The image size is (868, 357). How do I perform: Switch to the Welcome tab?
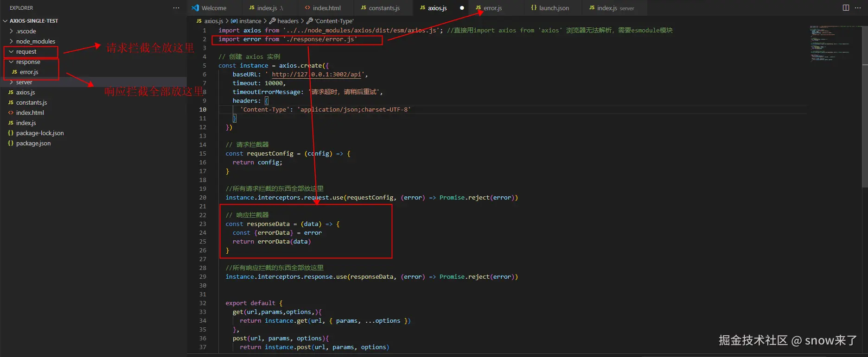tap(214, 8)
